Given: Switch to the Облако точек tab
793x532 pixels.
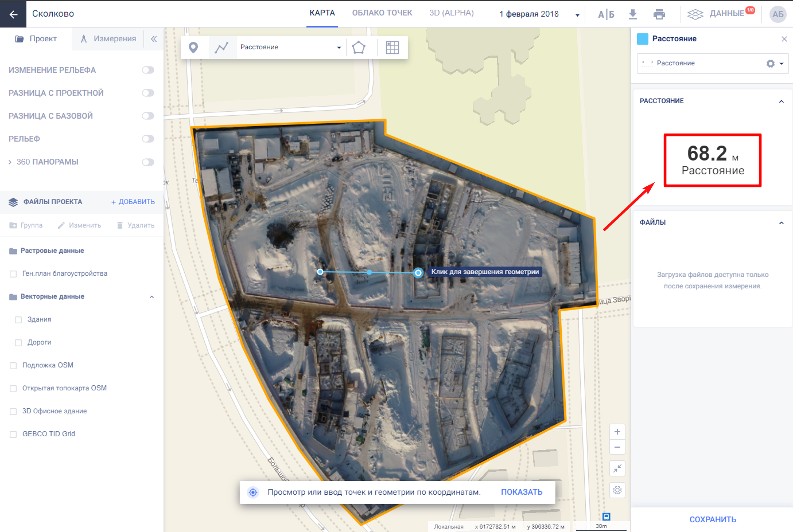Looking at the screenshot, I should click(x=382, y=13).
